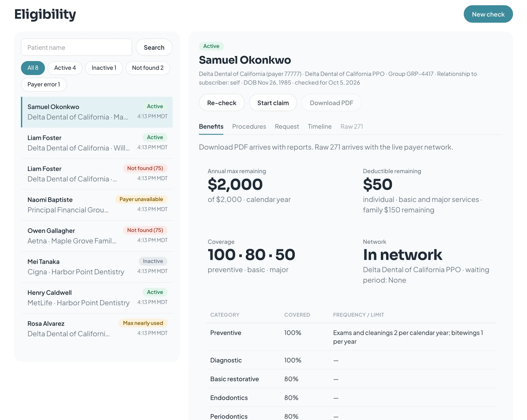This screenshot has width=527, height=420.
Task: Filter list by Payer error 1
Action: click(x=44, y=84)
